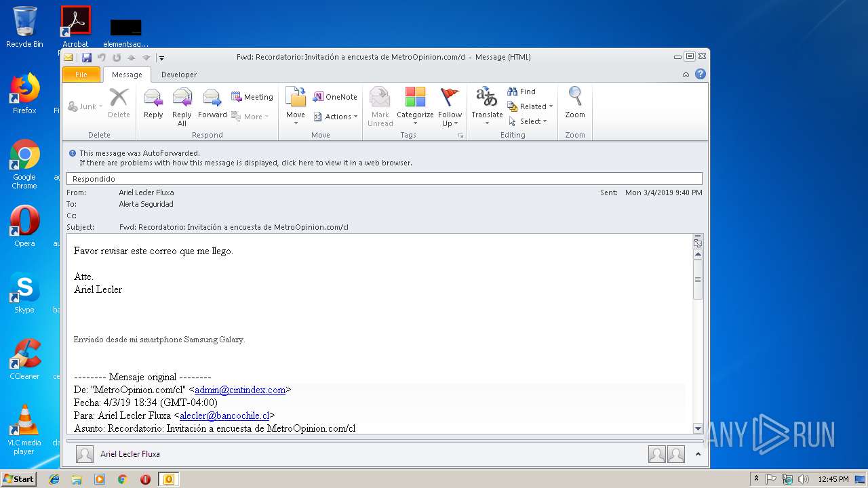The width and height of the screenshot is (868, 488).
Task: Open the Firefox desktop shortcut
Action: pos(24,94)
